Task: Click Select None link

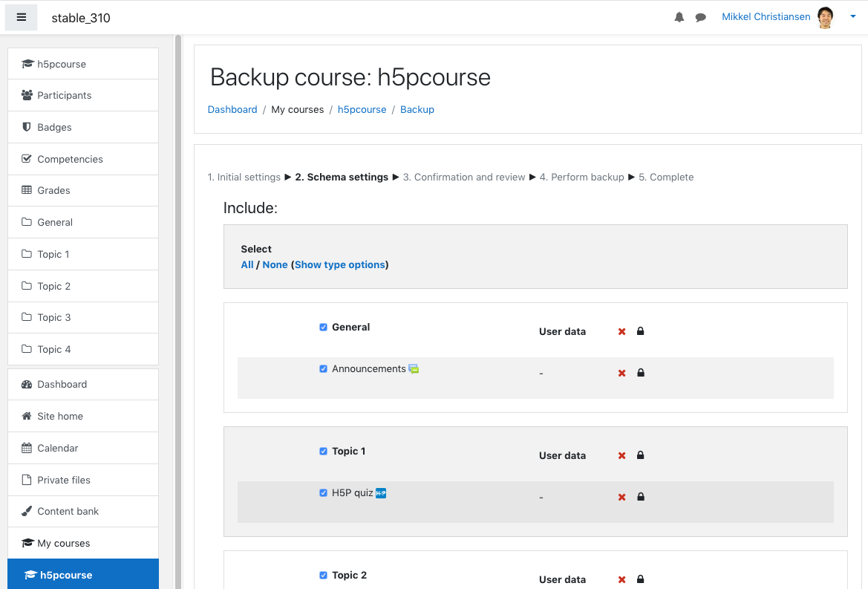Action: pyautogui.click(x=275, y=264)
